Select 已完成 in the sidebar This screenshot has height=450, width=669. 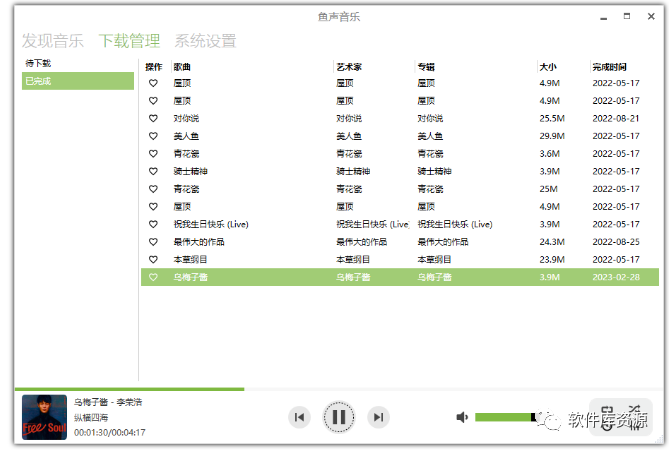click(x=78, y=81)
